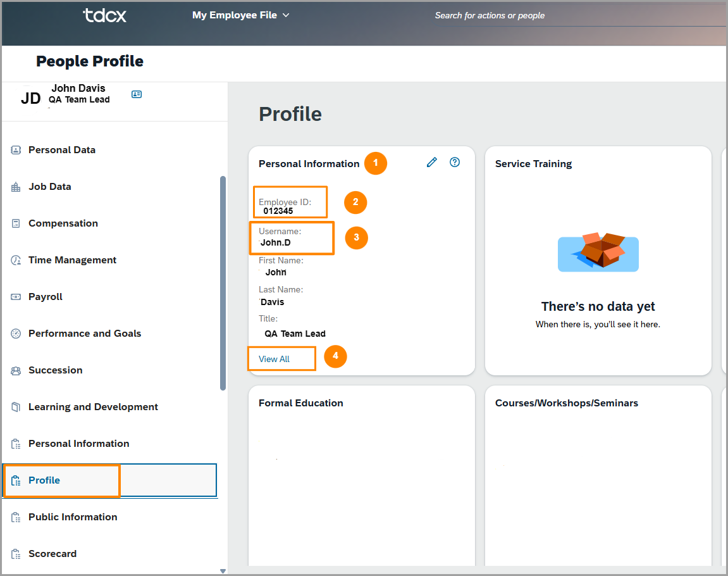Click the Job Data building icon
This screenshot has height=576, width=728.
[x=16, y=187]
